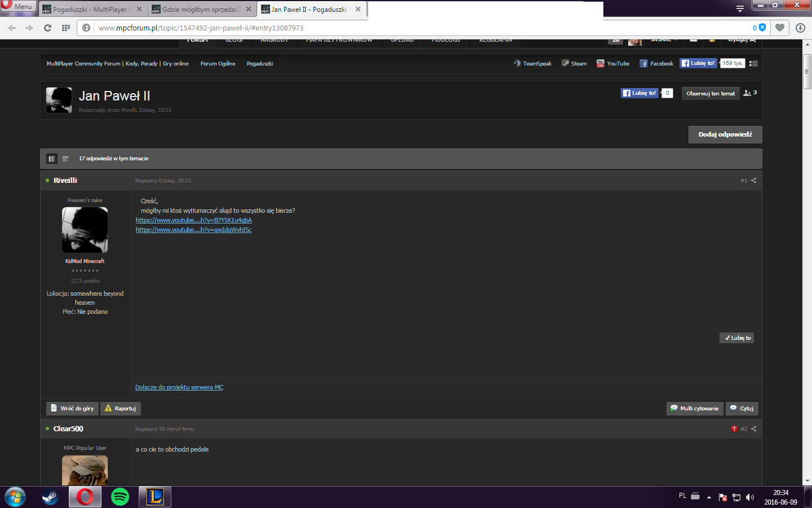The width and height of the screenshot is (812, 508).
Task: Open Opera's tab menu icon
Action: tap(740, 8)
